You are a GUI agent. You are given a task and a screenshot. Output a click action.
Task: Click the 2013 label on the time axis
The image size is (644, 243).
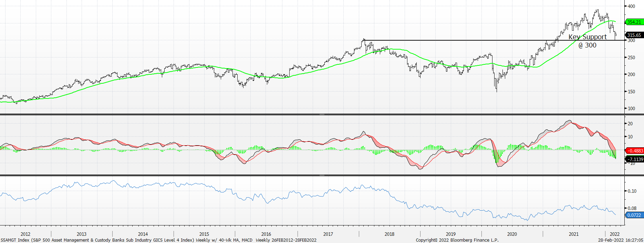(82, 234)
